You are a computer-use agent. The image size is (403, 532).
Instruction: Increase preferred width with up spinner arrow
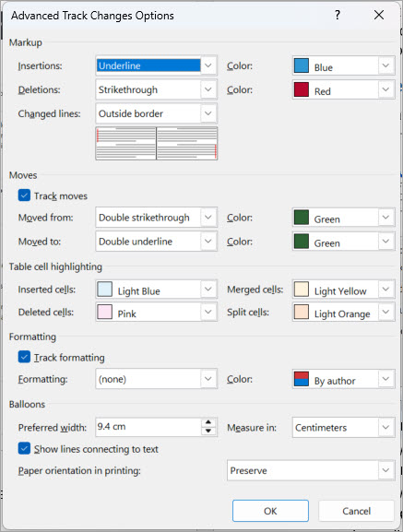tap(208, 422)
